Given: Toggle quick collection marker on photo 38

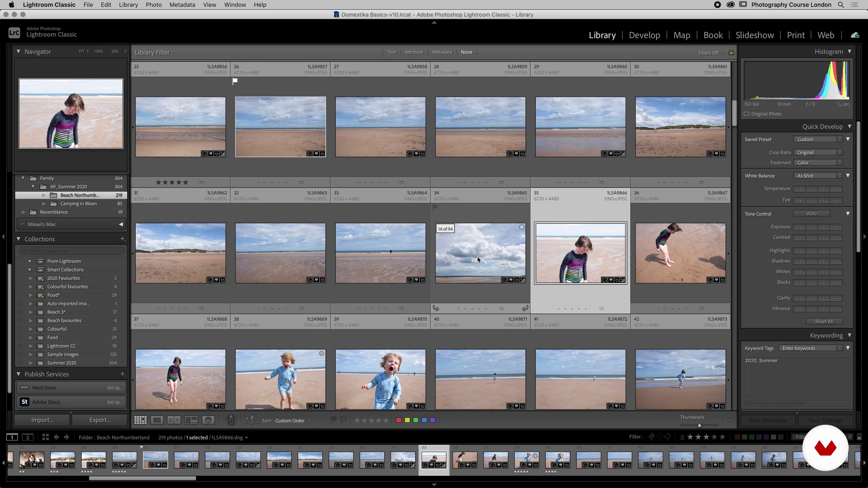Looking at the screenshot, I should point(322,353).
